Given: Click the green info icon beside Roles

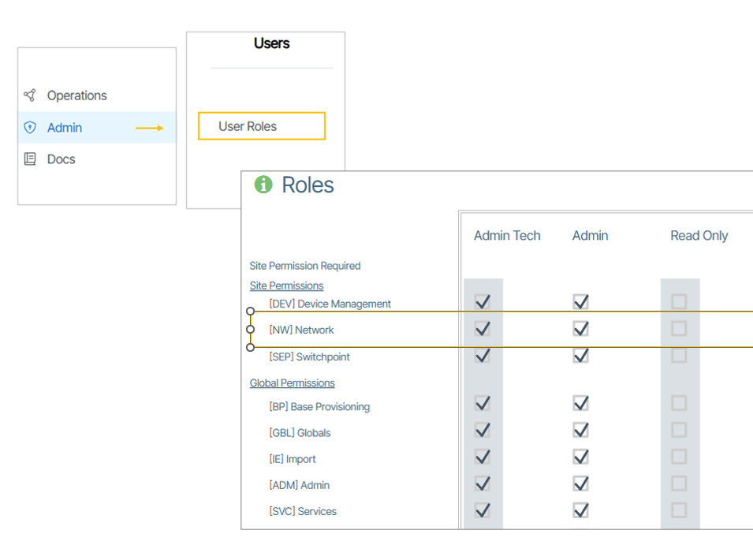Looking at the screenshot, I should 263,185.
